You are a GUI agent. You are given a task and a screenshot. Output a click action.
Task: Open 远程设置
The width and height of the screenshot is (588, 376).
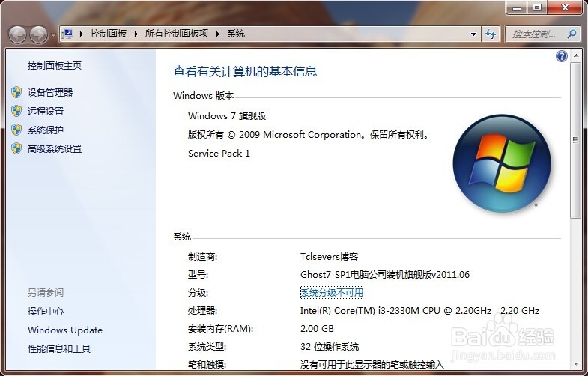pyautogui.click(x=46, y=112)
